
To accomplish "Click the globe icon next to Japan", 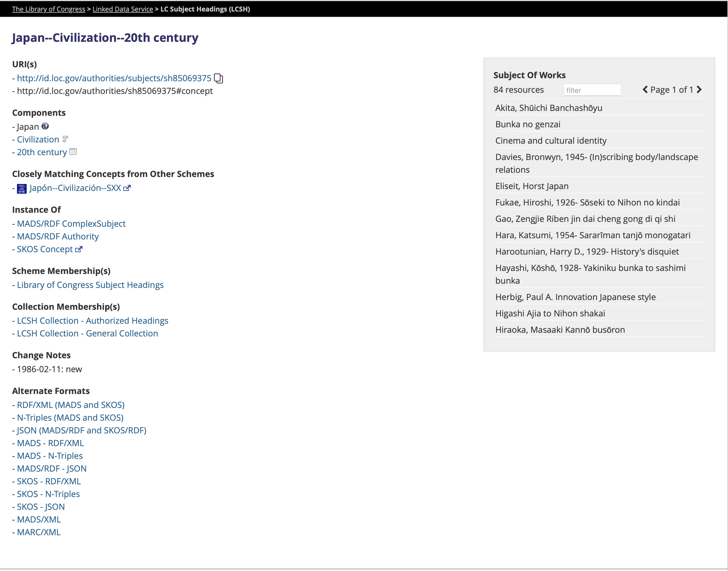I will (x=45, y=126).
